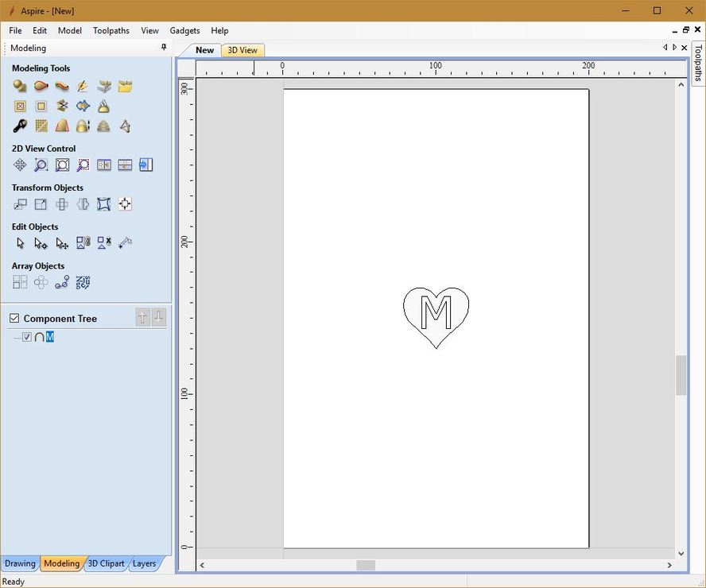Click the Clear Outside Vectors icon
This screenshot has width=706, height=588.
click(41, 106)
